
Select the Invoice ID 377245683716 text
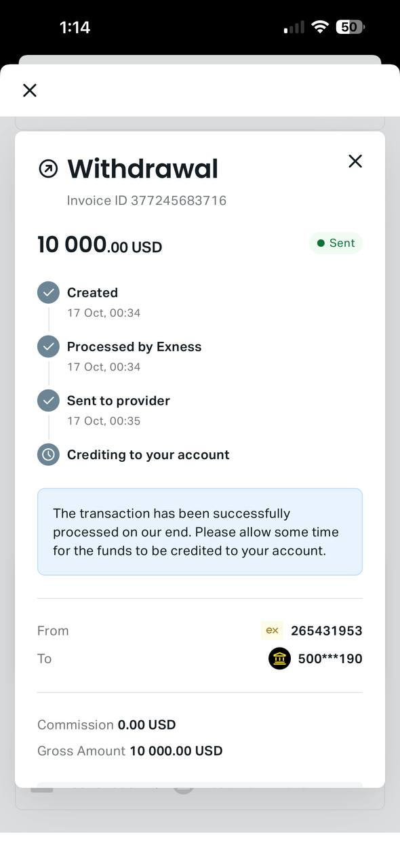click(x=146, y=201)
